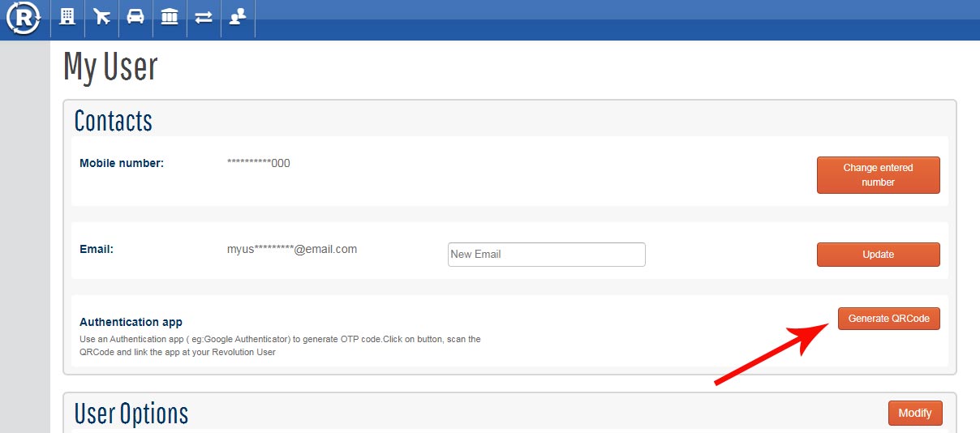
Task: Open the flights airplane icon
Action: tap(101, 17)
